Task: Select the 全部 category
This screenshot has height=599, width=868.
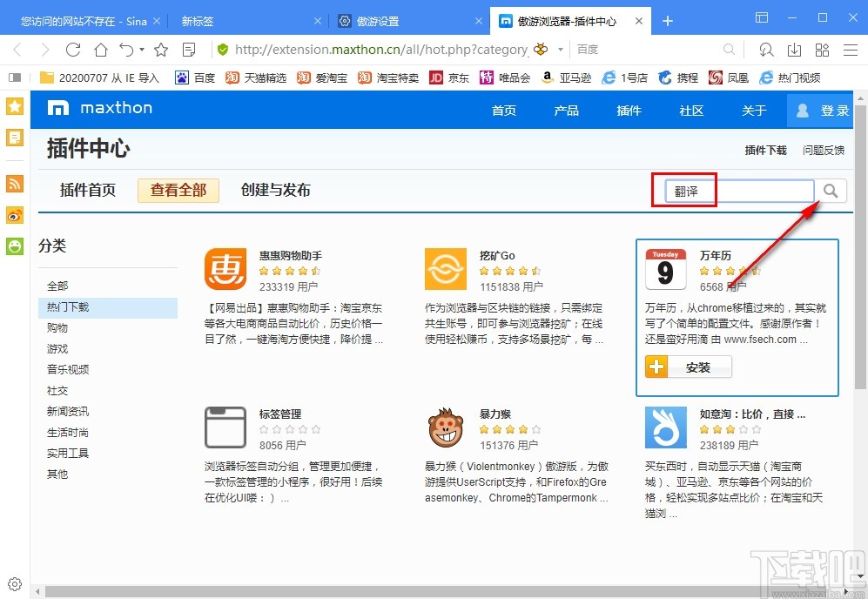Action: [57, 286]
